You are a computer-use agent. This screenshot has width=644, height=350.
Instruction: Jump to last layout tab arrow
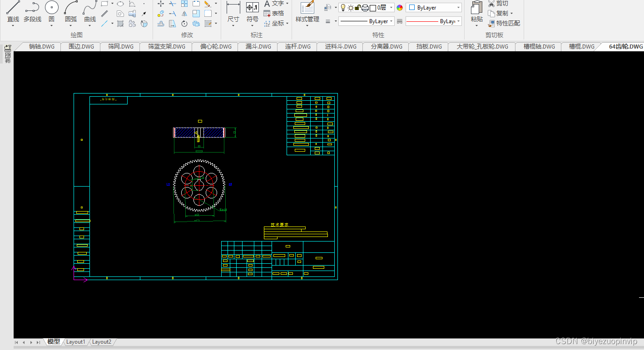coord(38,342)
